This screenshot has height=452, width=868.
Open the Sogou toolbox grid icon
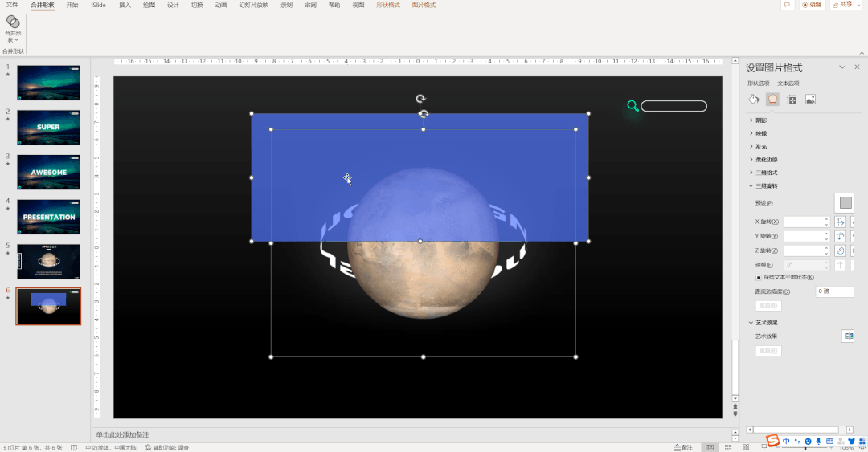[862, 442]
